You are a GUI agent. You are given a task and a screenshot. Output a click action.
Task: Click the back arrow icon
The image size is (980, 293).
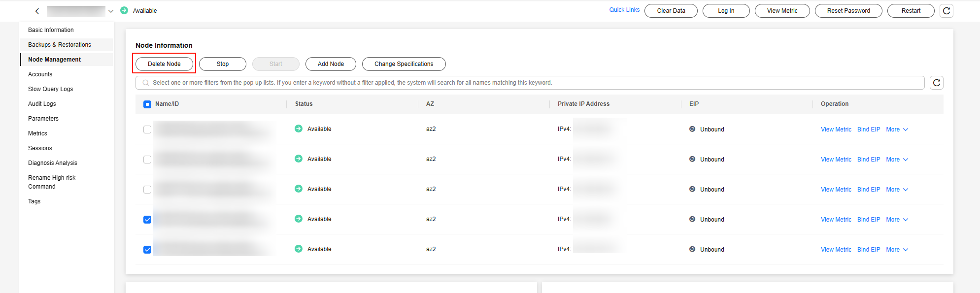point(37,11)
